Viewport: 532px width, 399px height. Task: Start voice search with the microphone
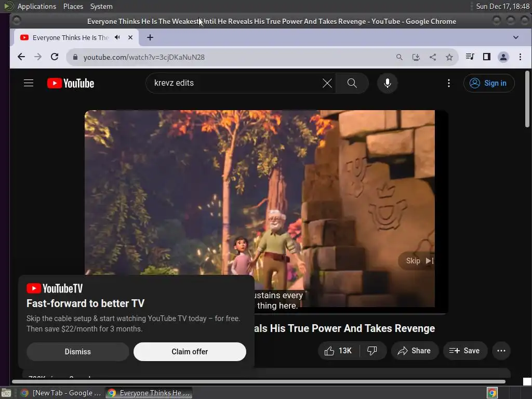(x=387, y=83)
